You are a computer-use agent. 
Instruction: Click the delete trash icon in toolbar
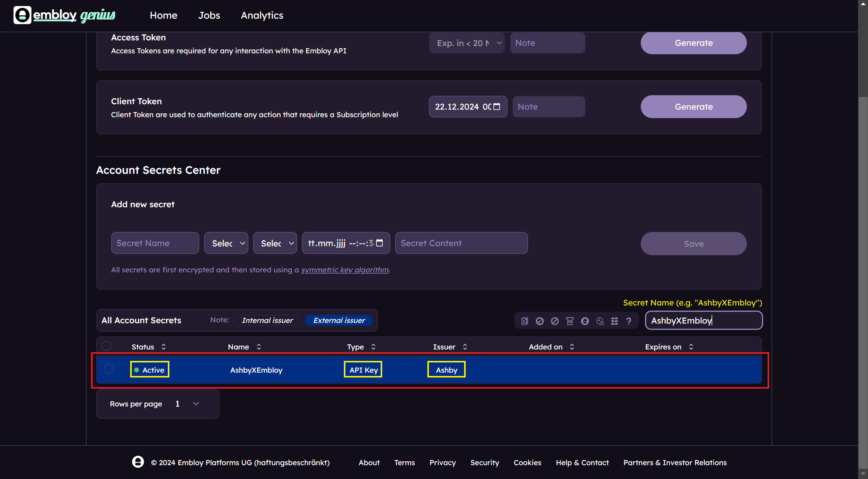pos(570,321)
